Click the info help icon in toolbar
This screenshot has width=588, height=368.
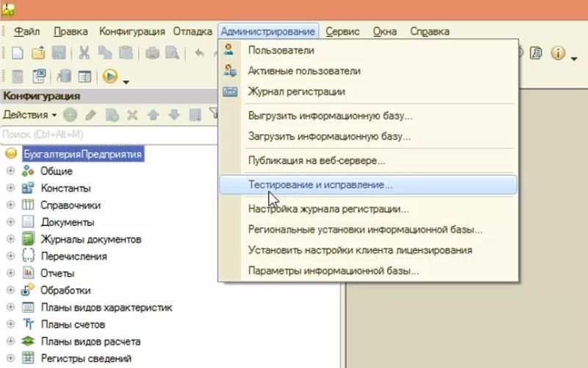tap(558, 53)
